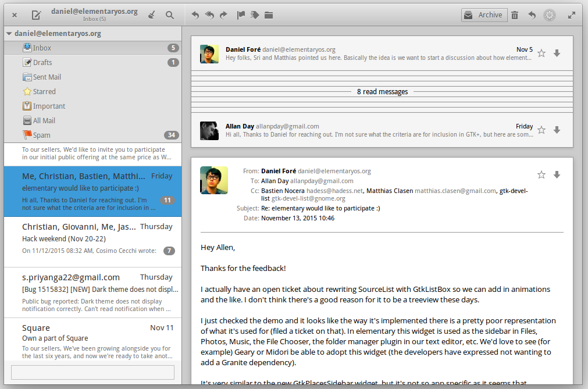This screenshot has height=389, width=588.
Task: Compose a new message
Action: pyautogui.click(x=36, y=15)
